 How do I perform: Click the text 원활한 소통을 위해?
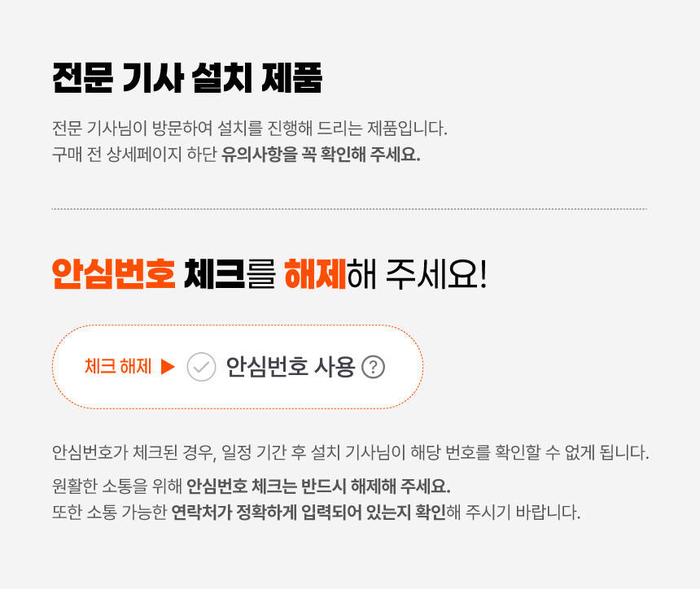point(117,486)
